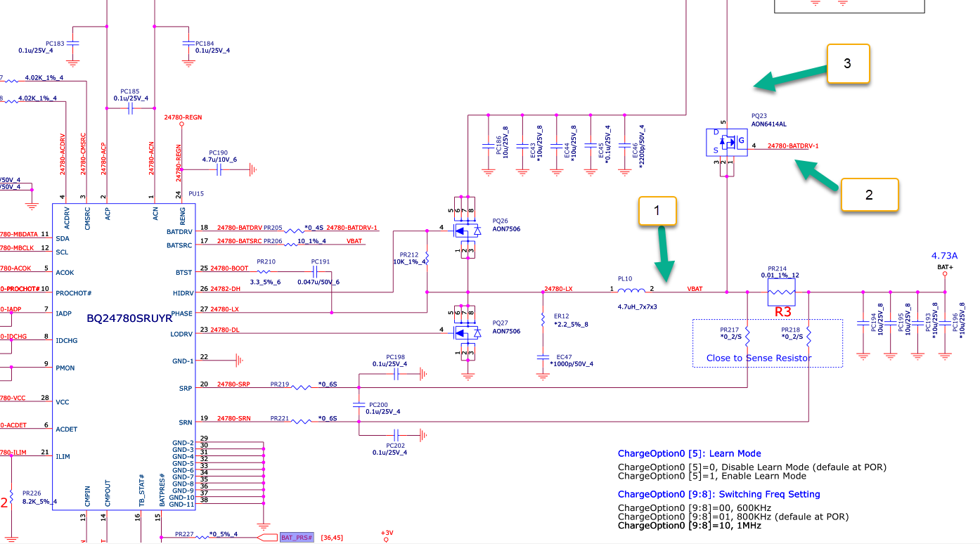Select the PR219 resistor symbol on SRP line
Screen dimensions: 980x544
(x=301, y=387)
